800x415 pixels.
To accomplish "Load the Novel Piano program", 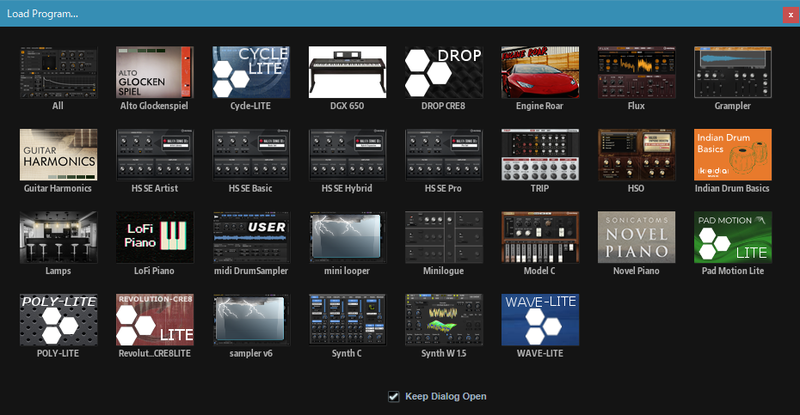I will [x=637, y=237].
